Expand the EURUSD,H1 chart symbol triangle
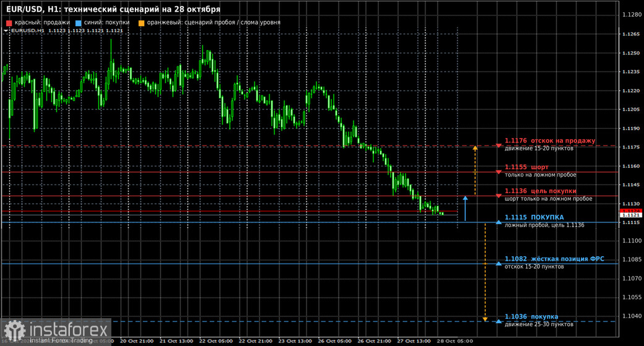The width and height of the screenshot is (644, 346). click(x=6, y=31)
